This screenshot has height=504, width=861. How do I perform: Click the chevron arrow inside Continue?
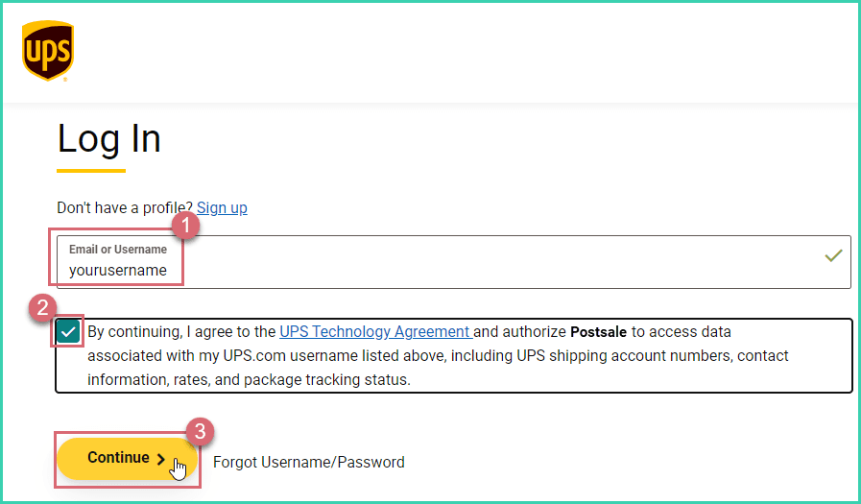pyautogui.click(x=160, y=459)
